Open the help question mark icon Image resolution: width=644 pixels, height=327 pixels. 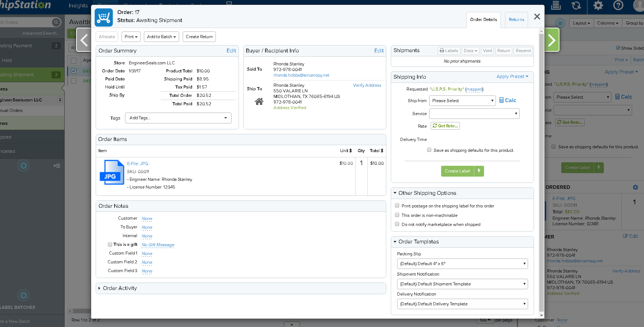[618, 5]
